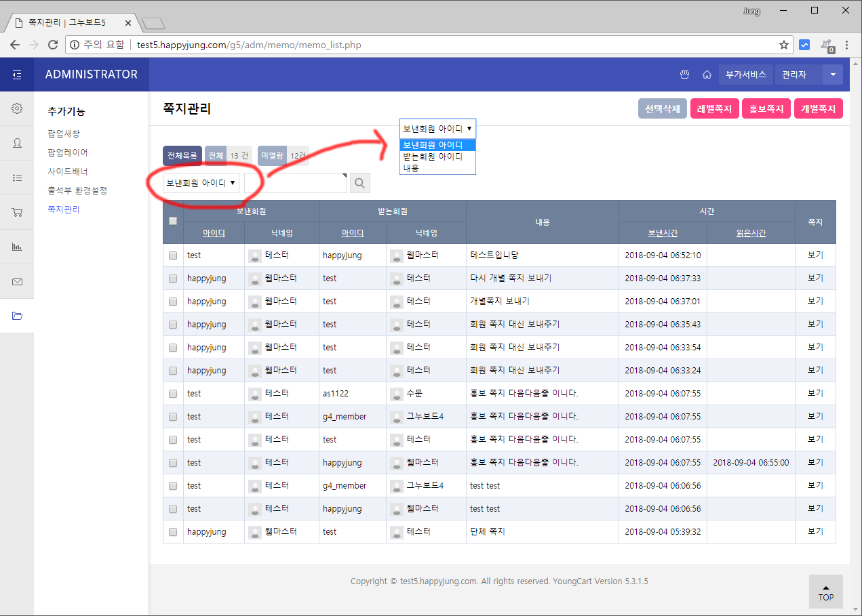Toggle the select-all checkbox in table header
Image resolution: width=862 pixels, height=616 pixels.
[x=173, y=221]
